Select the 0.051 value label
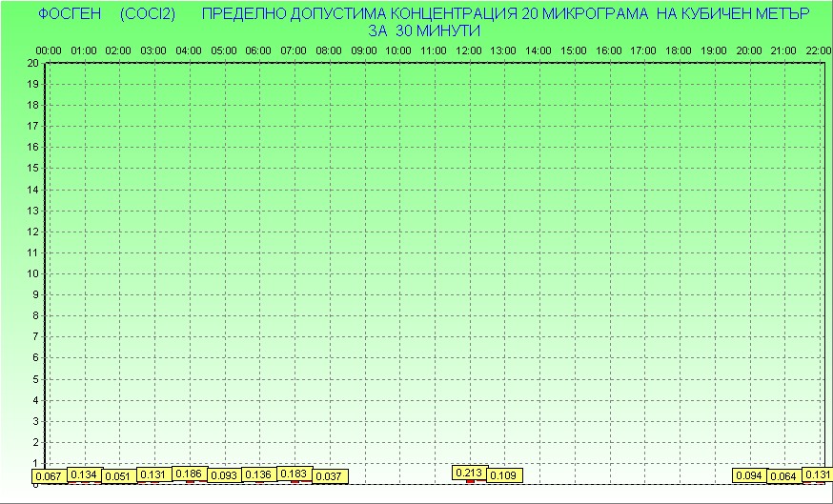The image size is (833, 504). [x=119, y=476]
